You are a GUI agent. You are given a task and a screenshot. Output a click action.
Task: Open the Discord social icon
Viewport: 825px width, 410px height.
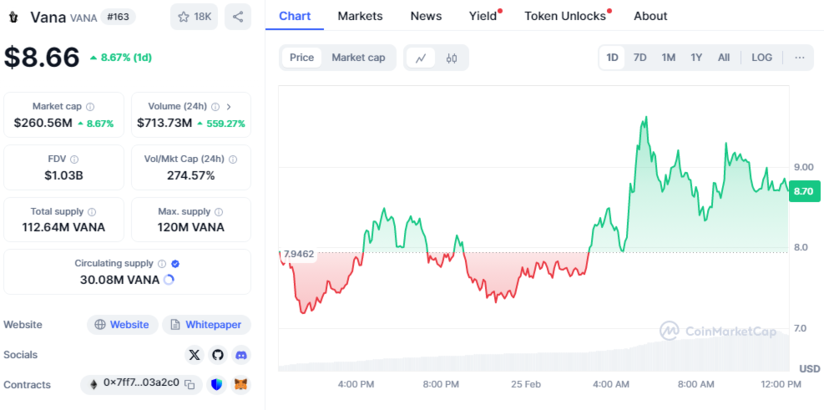[241, 354]
